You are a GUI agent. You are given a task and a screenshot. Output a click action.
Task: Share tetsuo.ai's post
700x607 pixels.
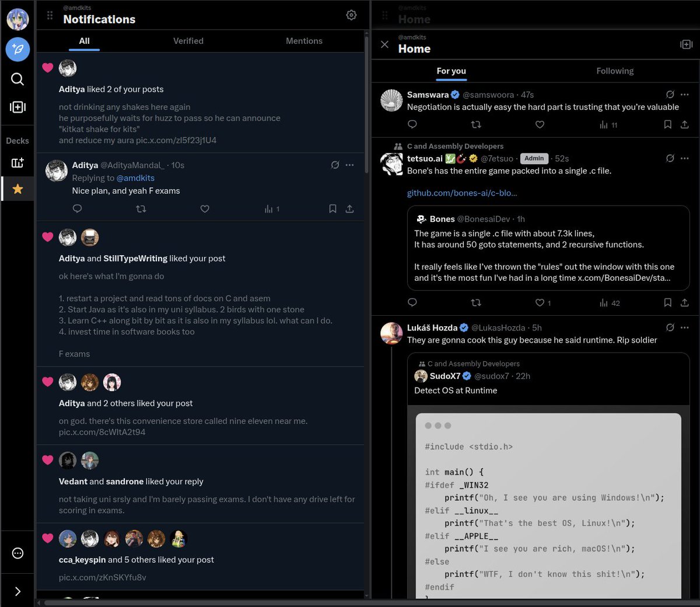point(685,302)
